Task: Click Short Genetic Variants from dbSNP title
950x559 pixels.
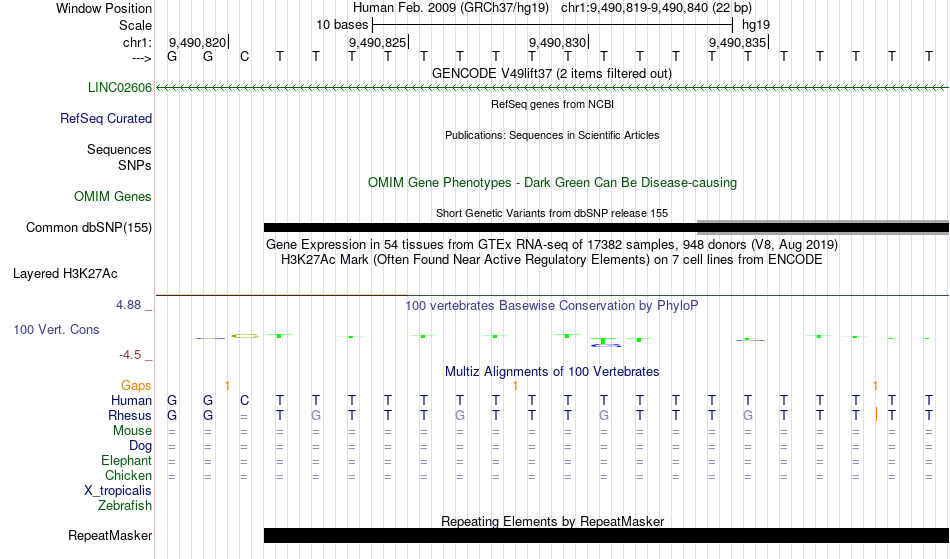Action: click(552, 213)
